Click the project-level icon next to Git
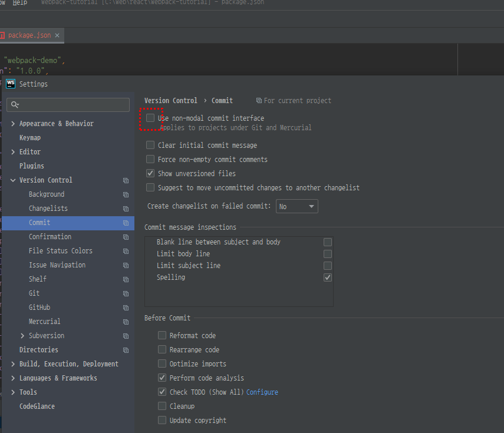Screen dimensions: 504x433 (126, 293)
